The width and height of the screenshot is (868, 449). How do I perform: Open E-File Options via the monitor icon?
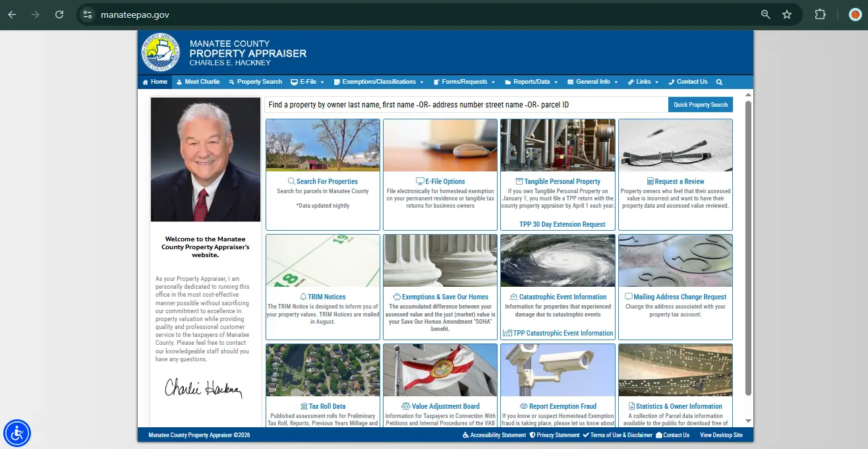click(419, 181)
